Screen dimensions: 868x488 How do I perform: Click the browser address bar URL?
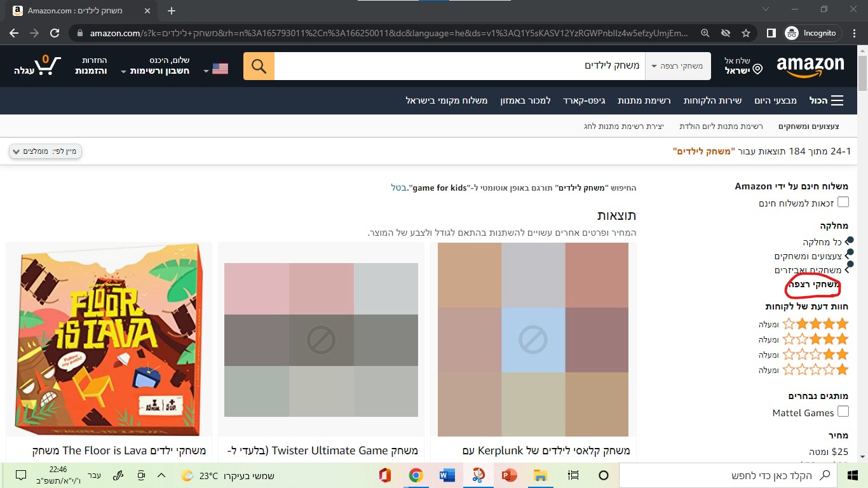(x=388, y=33)
